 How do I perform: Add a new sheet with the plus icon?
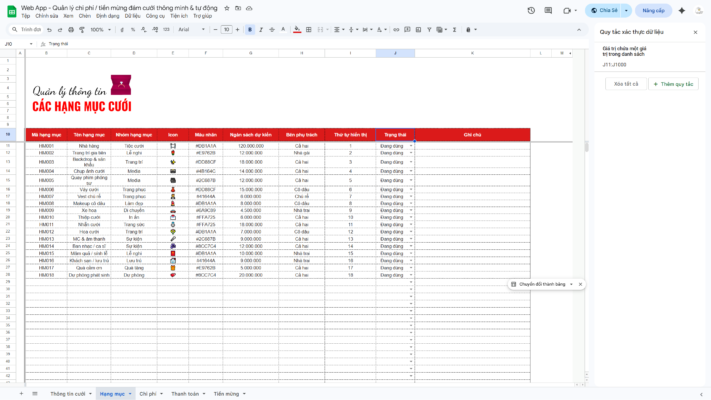[x=21, y=394]
